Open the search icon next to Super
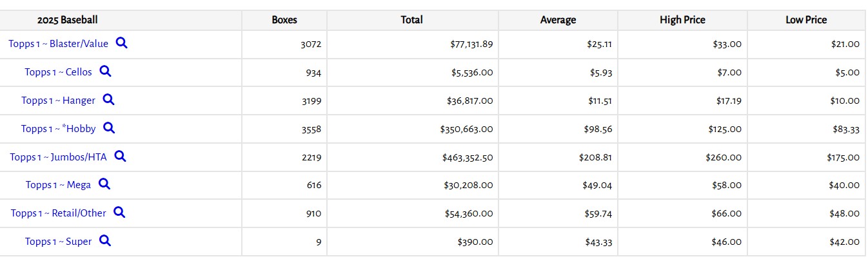 [x=105, y=241]
